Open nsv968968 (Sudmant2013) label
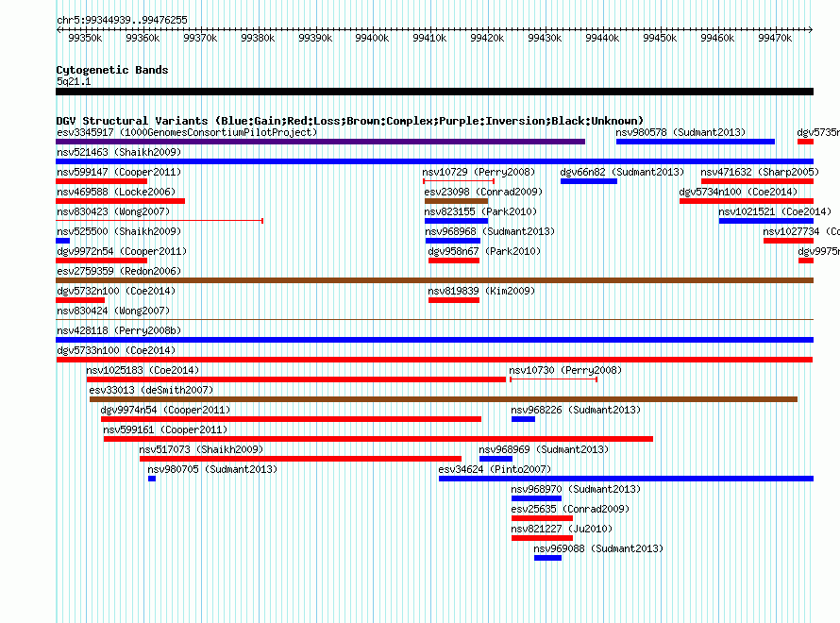This screenshot has height=623, width=840. tap(490, 231)
